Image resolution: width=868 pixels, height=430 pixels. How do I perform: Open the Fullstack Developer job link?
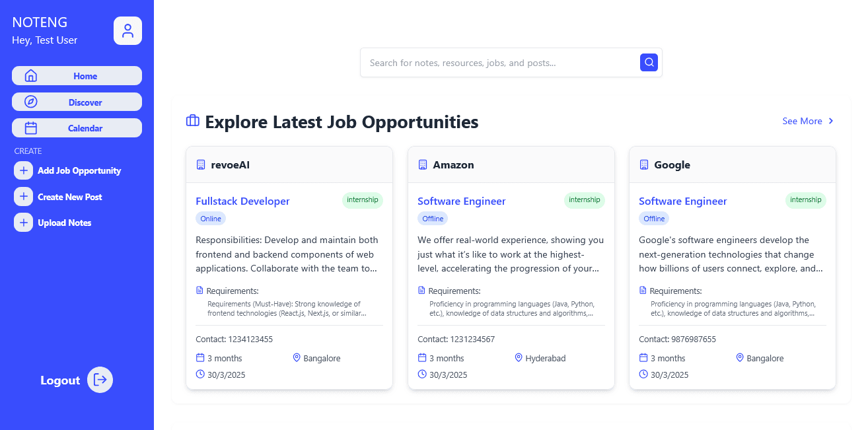click(242, 201)
